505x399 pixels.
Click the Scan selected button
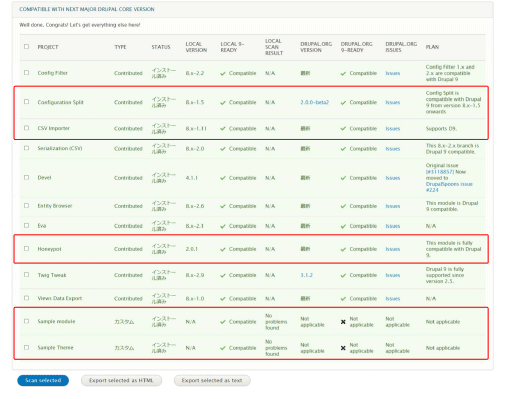point(43,380)
